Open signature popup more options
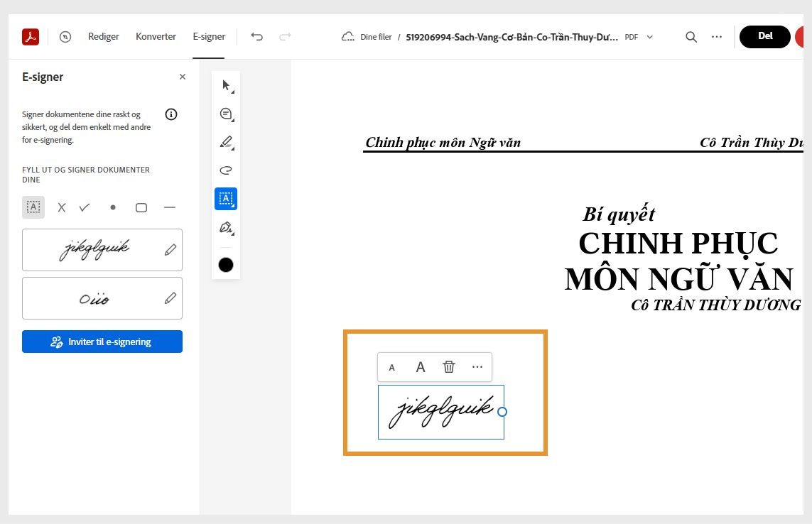This screenshot has height=524, width=812. [477, 367]
